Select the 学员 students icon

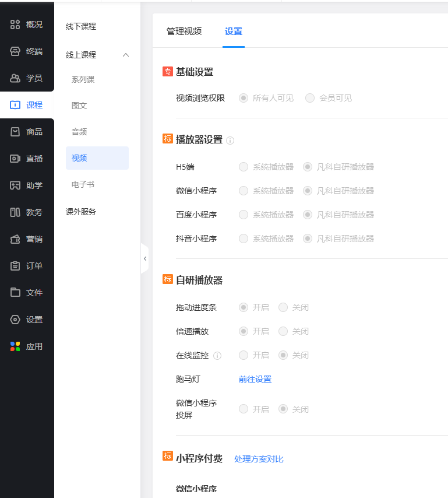tap(15, 78)
